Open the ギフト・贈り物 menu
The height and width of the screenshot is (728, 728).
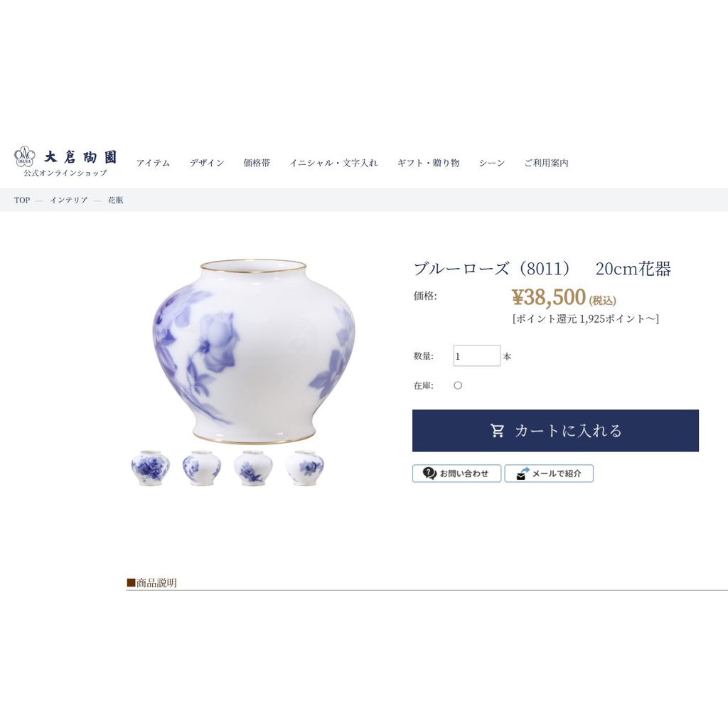pos(428,163)
